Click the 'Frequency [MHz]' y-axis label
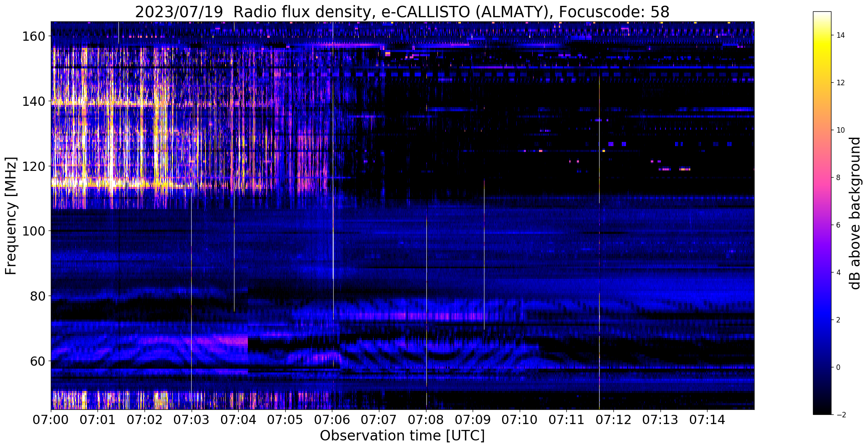Image resolution: width=868 pixels, height=448 pixels. click(11, 216)
